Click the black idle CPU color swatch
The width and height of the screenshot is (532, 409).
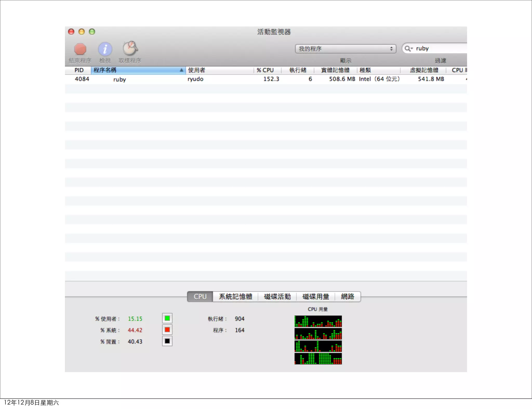167,341
